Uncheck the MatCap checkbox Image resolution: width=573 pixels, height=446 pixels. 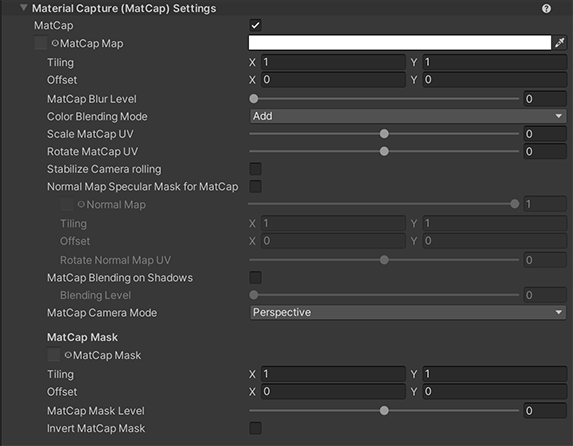click(x=255, y=25)
